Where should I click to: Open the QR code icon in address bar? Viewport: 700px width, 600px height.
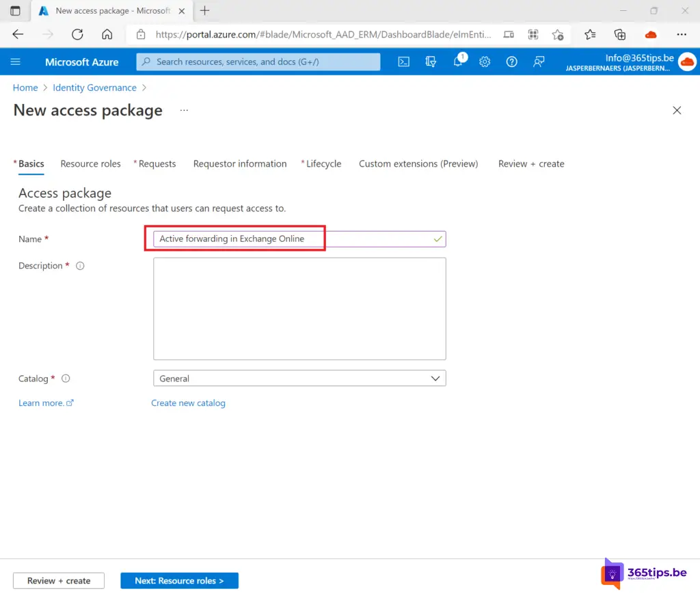pos(533,34)
